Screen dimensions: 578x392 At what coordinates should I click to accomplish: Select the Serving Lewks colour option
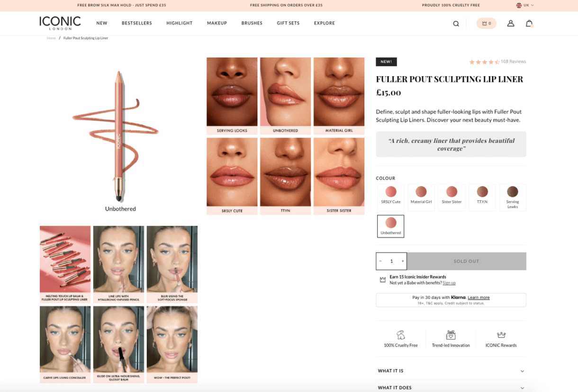513,197
